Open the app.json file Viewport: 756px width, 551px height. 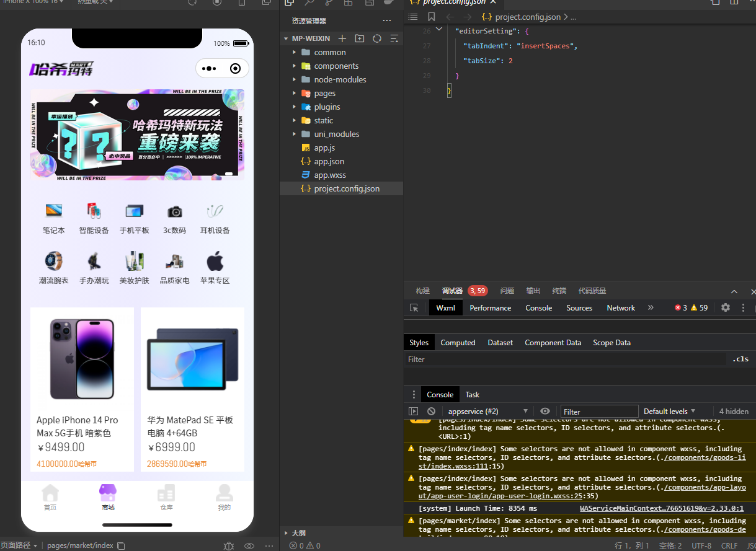(329, 161)
